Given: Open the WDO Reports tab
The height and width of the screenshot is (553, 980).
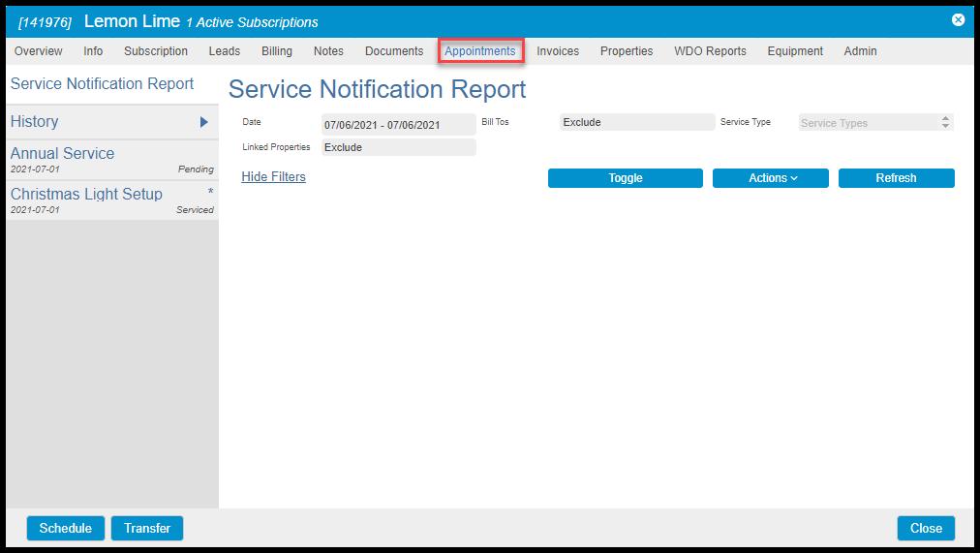Looking at the screenshot, I should click(710, 51).
